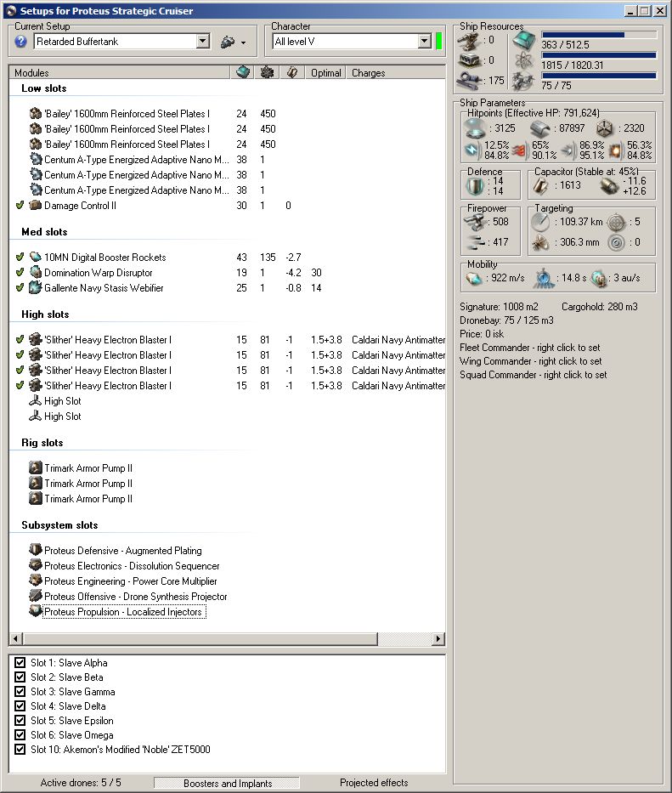Screen dimensions: 672x793
Task: Uncheck Slot 6: Slave Omega implant
Action: (x=20, y=734)
